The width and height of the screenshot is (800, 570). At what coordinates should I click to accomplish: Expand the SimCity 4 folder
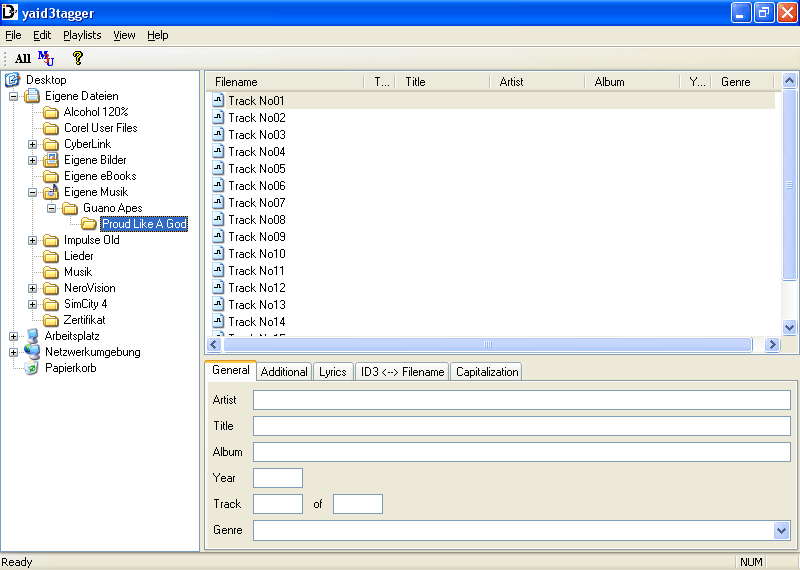click(32, 304)
